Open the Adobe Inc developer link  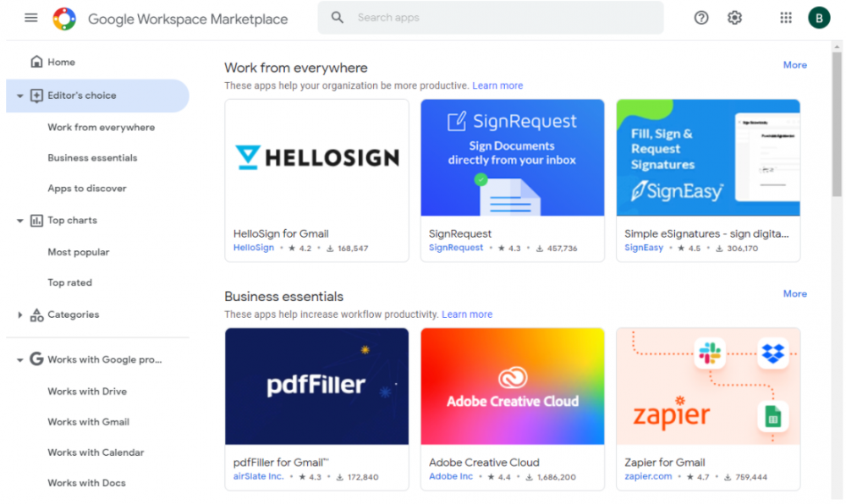(451, 476)
